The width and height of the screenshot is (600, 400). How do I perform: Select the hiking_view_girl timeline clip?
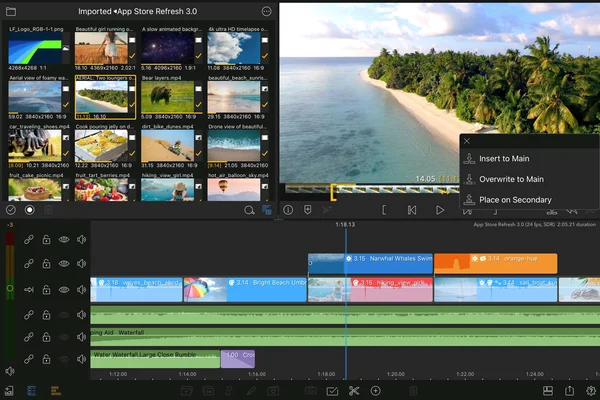click(x=370, y=290)
